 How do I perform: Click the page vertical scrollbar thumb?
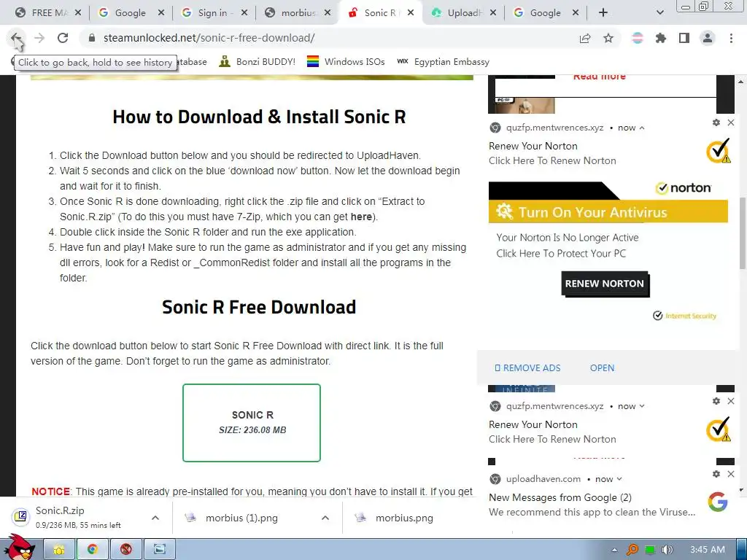click(742, 233)
